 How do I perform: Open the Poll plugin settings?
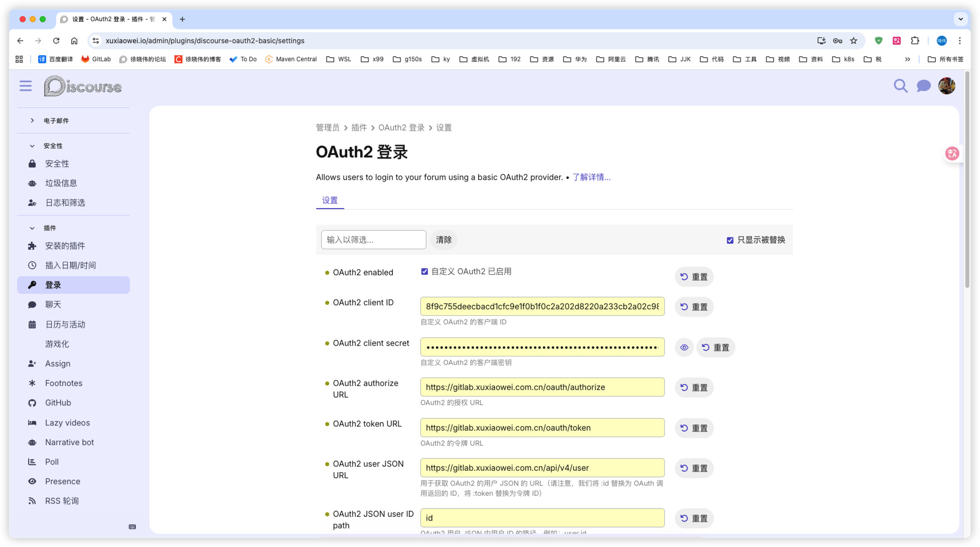[52, 462]
